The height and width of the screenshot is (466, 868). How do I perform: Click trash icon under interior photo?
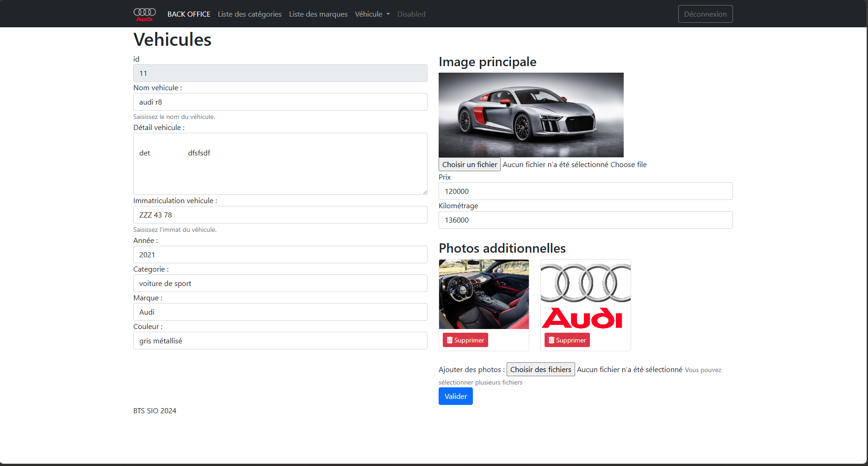tap(450, 340)
